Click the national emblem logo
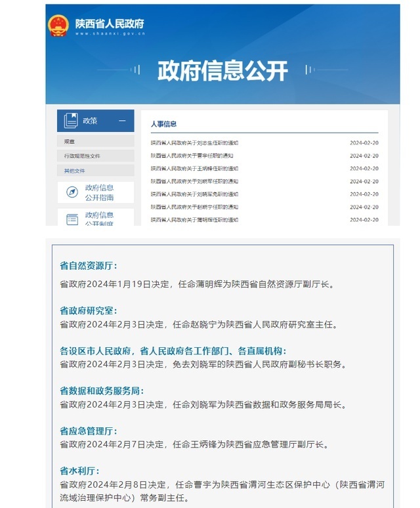Viewport: 420px width, 508px height. pyautogui.click(x=58, y=26)
